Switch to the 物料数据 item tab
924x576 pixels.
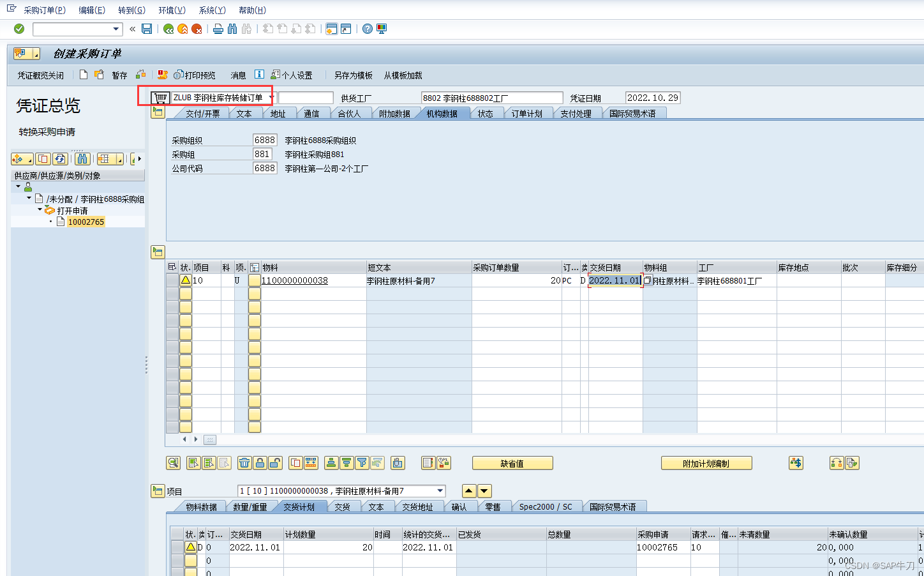tap(201, 507)
